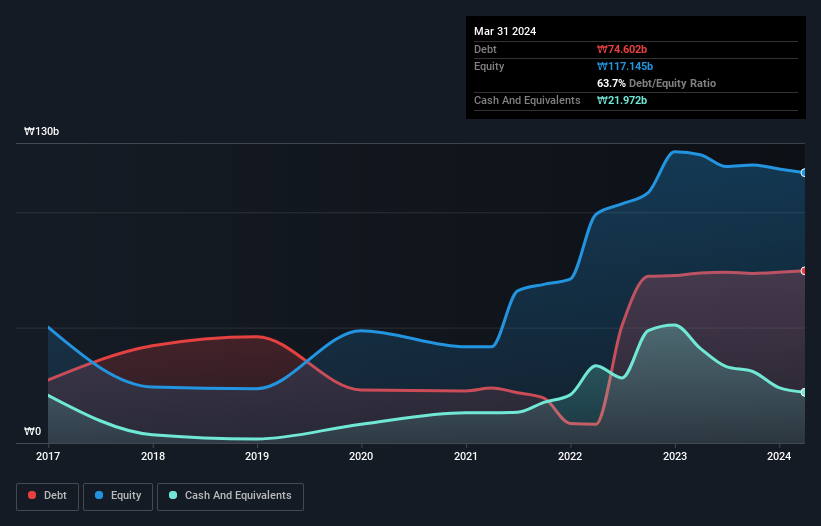The width and height of the screenshot is (821, 526).
Task: Click the Cash And Equivalents tooltip label
Action: click(527, 100)
